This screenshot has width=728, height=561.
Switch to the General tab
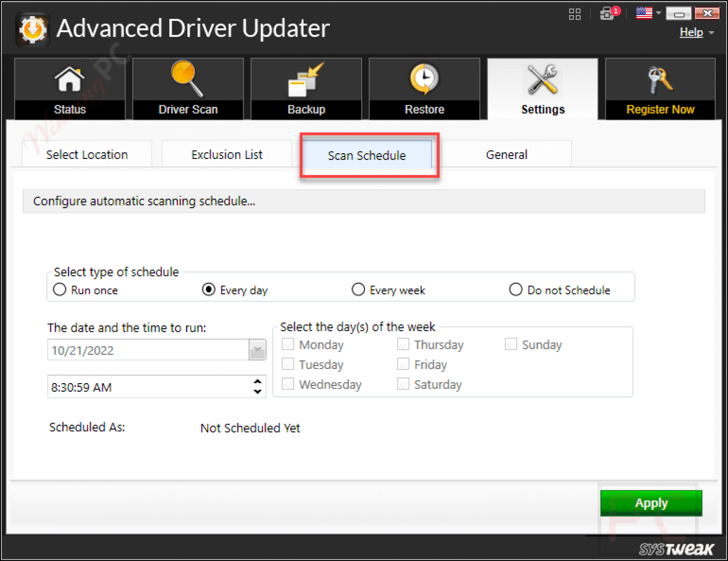(506, 154)
